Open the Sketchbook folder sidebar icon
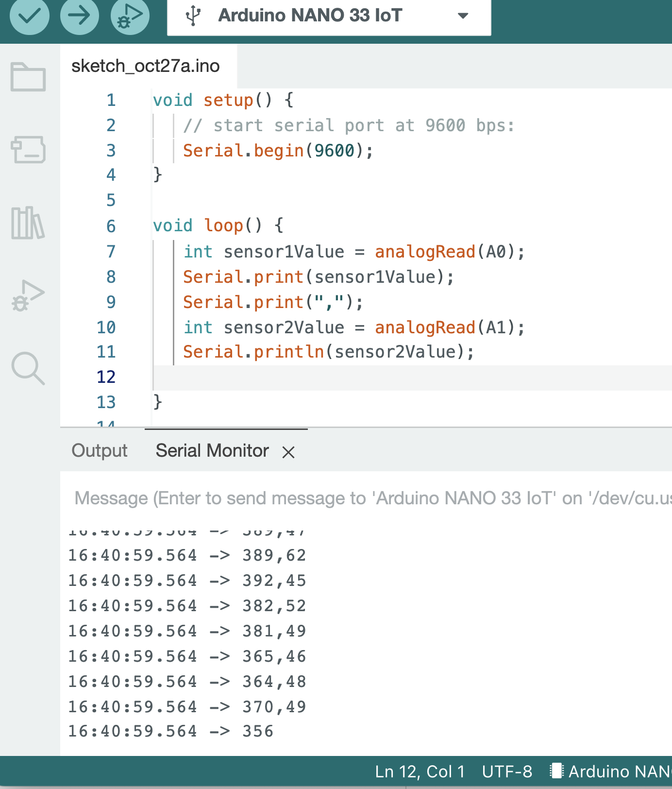The height and width of the screenshot is (789, 672). [28, 77]
